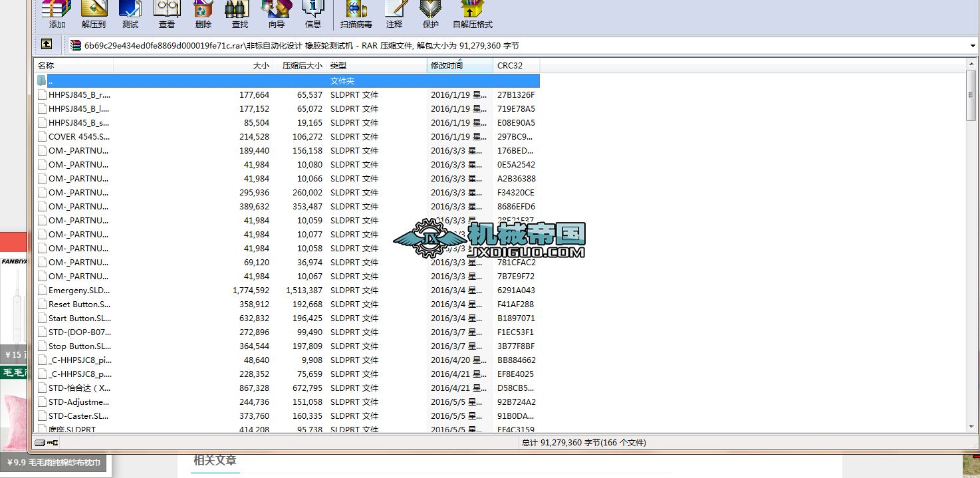
Task: Select the OM-_PARTNU row with CRC 8686EFD6
Action: point(287,206)
